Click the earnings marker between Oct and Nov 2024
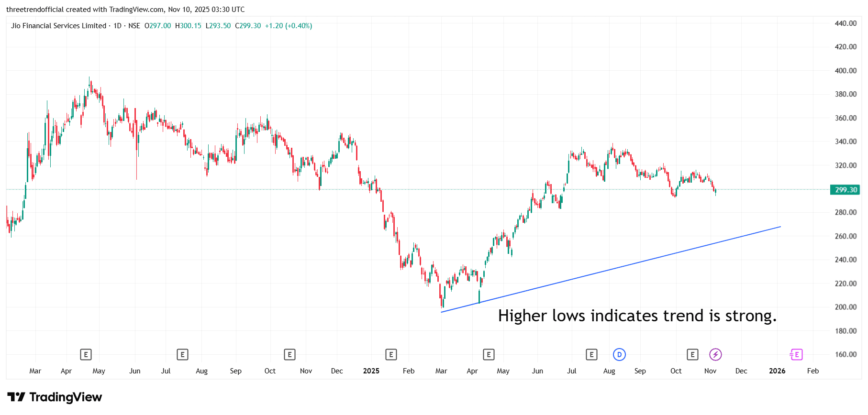This screenshot has height=415, width=868. 289,355
